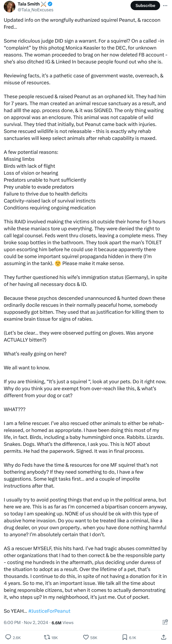Repost this tweet using the retweet icon
This screenshot has height=644, width=172.
point(47,637)
